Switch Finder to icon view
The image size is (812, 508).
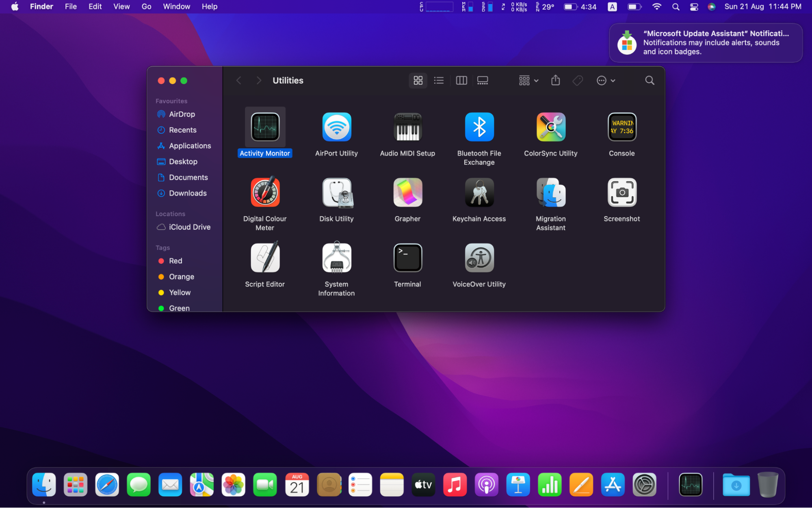tap(418, 80)
